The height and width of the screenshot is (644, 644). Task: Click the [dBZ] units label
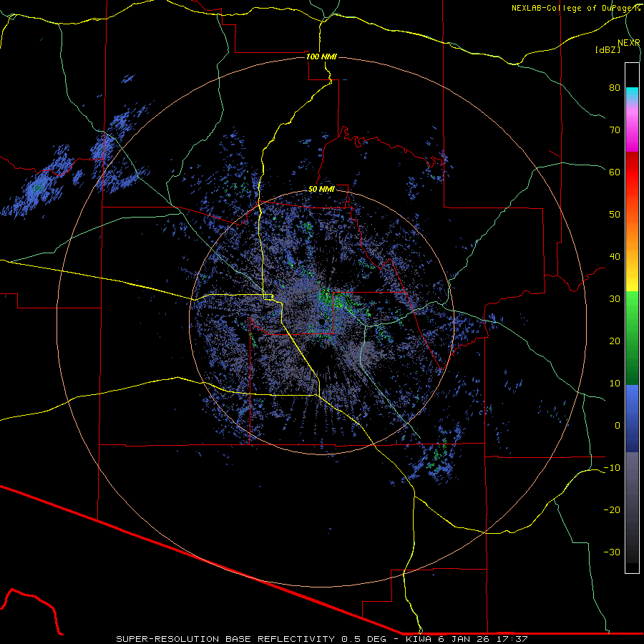(608, 49)
